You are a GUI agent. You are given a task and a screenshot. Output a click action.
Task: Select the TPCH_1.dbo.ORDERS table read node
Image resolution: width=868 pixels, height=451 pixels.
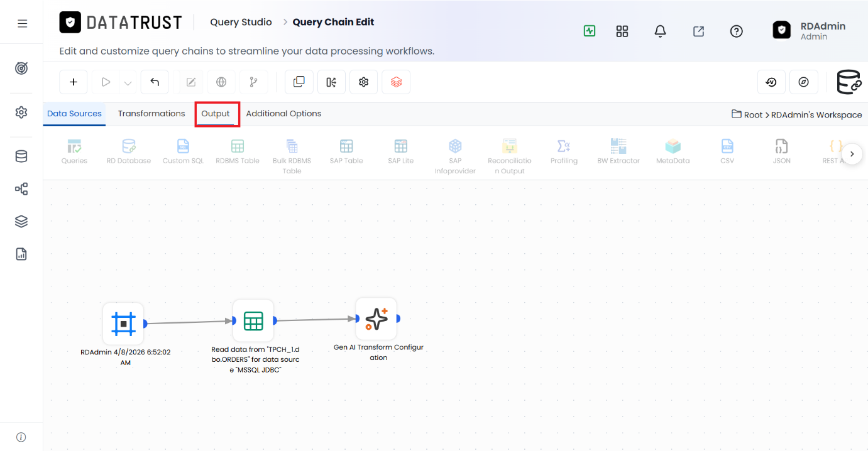click(253, 320)
